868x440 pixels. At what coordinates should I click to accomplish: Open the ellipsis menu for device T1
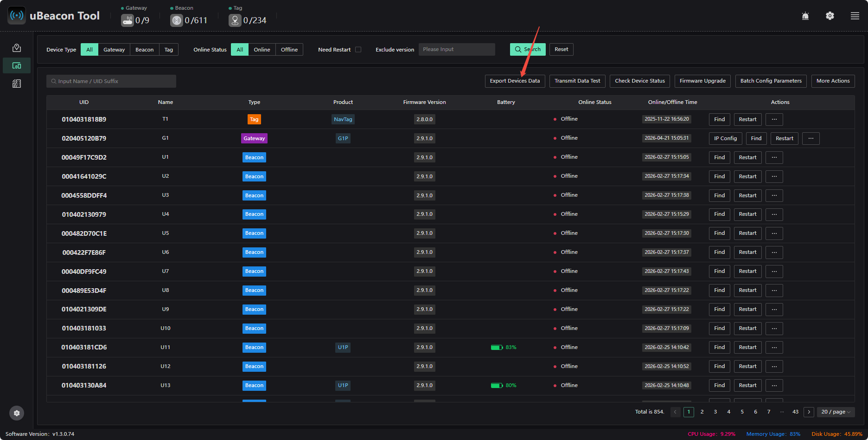point(774,119)
